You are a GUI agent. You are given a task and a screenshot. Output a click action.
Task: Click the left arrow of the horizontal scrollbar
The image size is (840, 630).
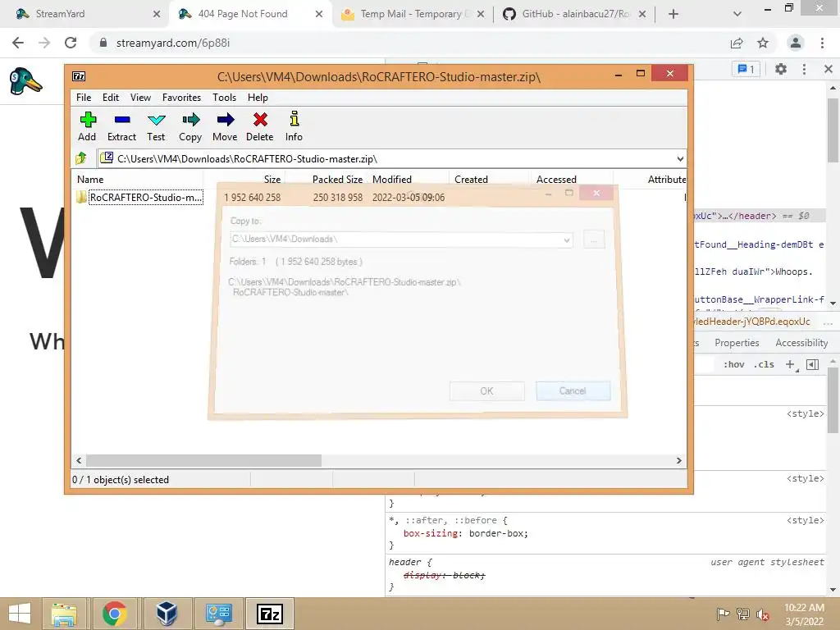pos(79,461)
